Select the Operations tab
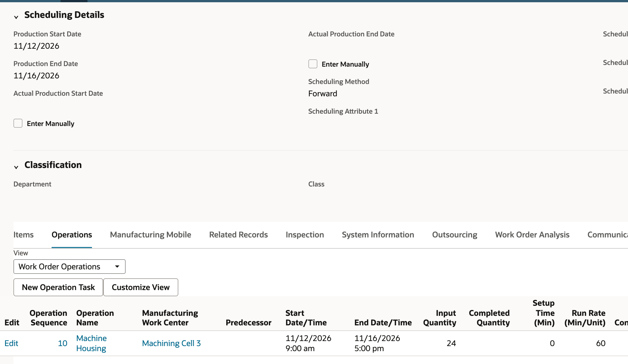This screenshot has height=364, width=628. pyautogui.click(x=72, y=235)
